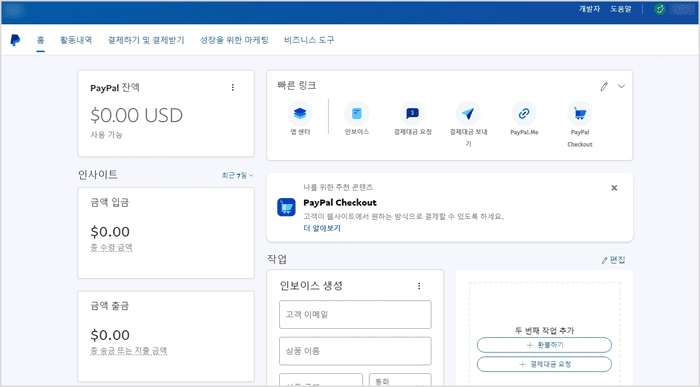Click the 금액 입금 card heading
The height and width of the screenshot is (387, 700).
pos(109,202)
